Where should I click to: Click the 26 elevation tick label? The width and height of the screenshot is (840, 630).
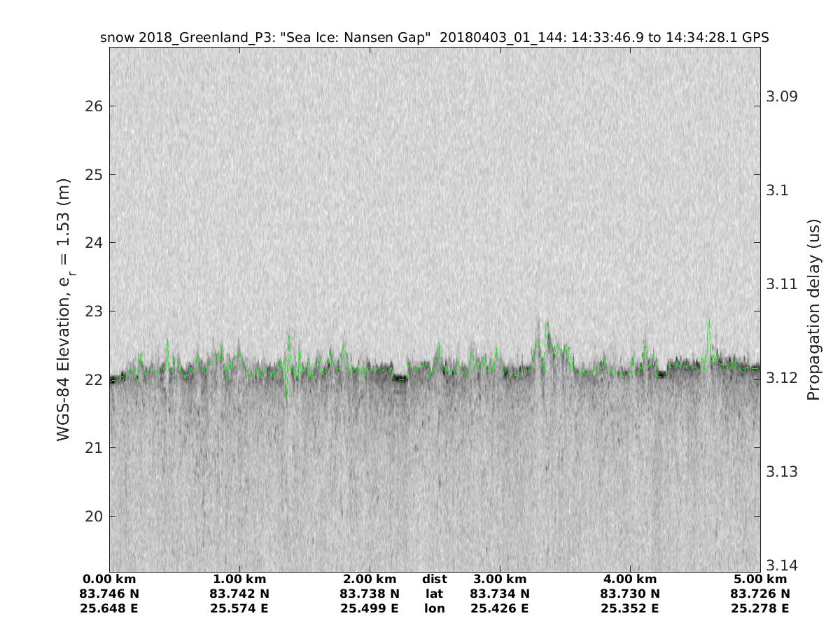(94, 106)
